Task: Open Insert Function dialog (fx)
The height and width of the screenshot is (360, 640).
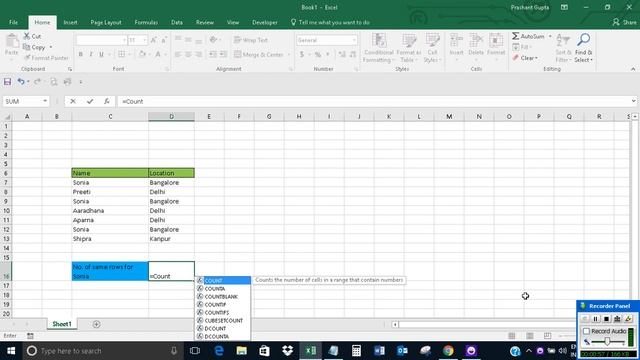Action: tap(107, 101)
